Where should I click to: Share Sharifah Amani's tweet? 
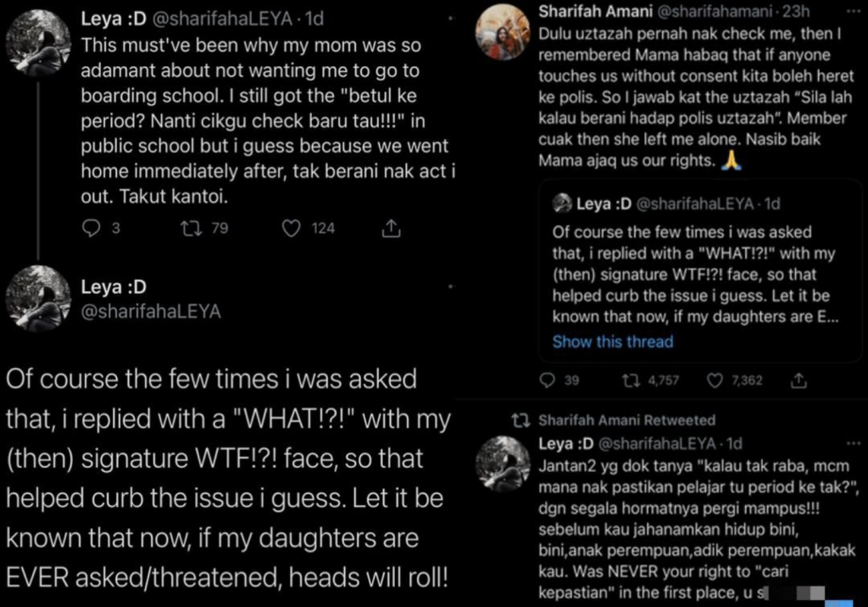798,380
